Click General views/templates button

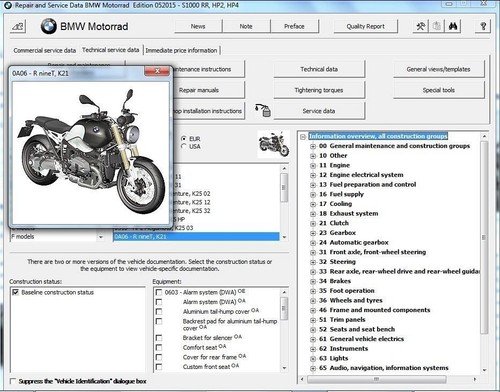(438, 69)
